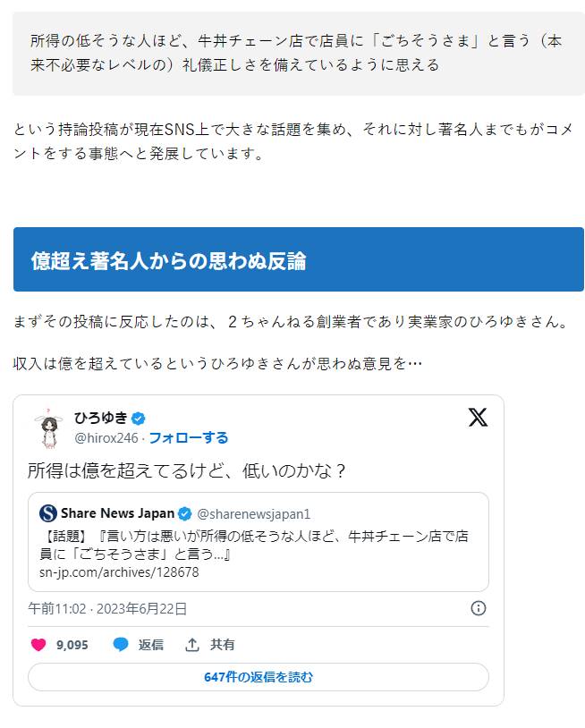Click the ひろゆき display name

click(x=101, y=418)
